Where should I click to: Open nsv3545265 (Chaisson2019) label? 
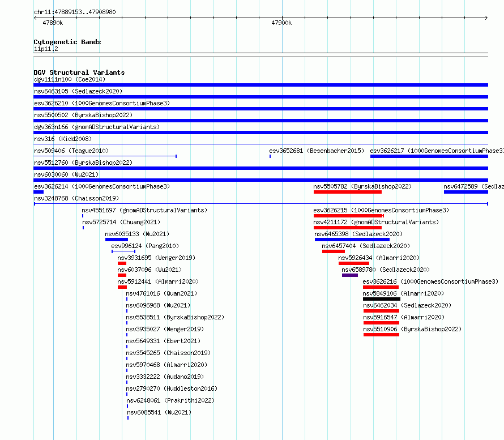[x=168, y=353]
